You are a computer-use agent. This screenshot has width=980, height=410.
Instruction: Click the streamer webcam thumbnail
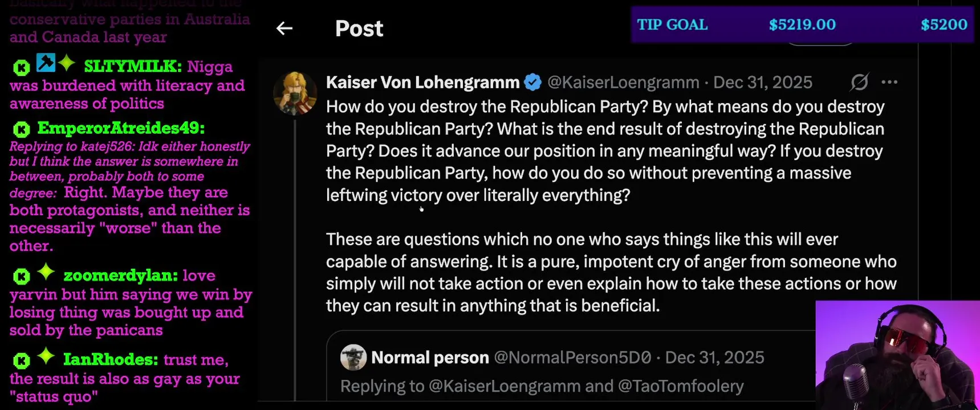(x=897, y=355)
